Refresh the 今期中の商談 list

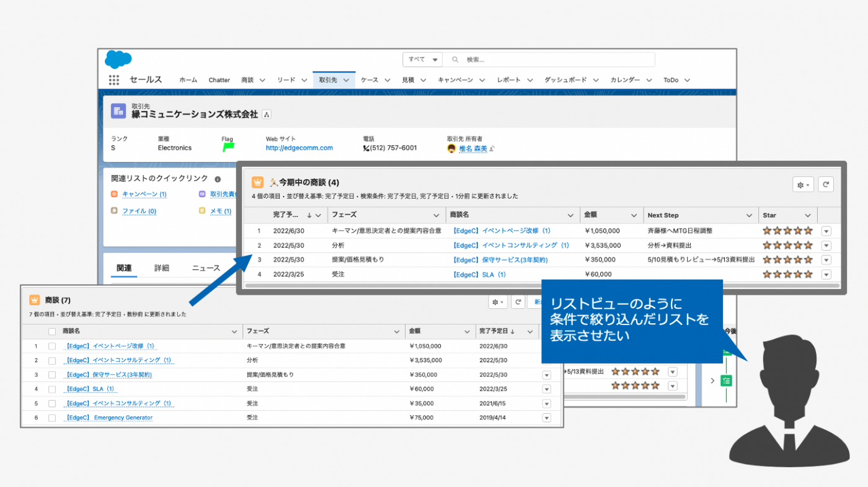(x=825, y=185)
